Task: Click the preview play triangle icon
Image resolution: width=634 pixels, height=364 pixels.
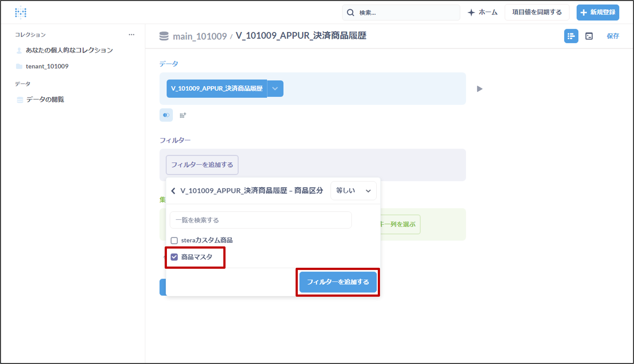Action: click(480, 89)
